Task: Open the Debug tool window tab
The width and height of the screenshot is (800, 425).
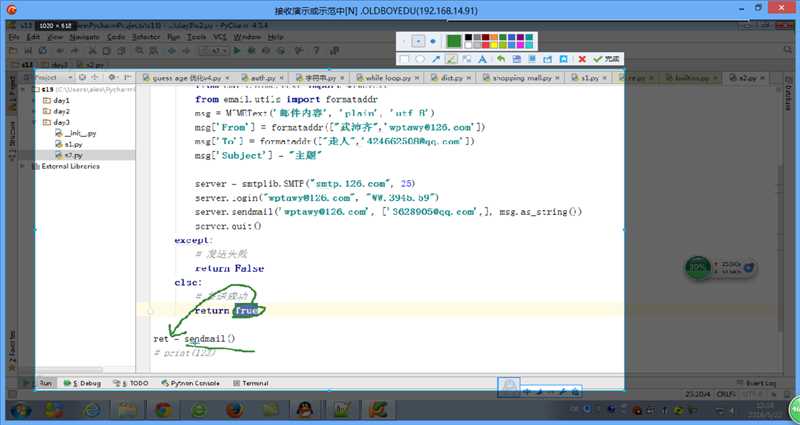Action: click(x=82, y=383)
